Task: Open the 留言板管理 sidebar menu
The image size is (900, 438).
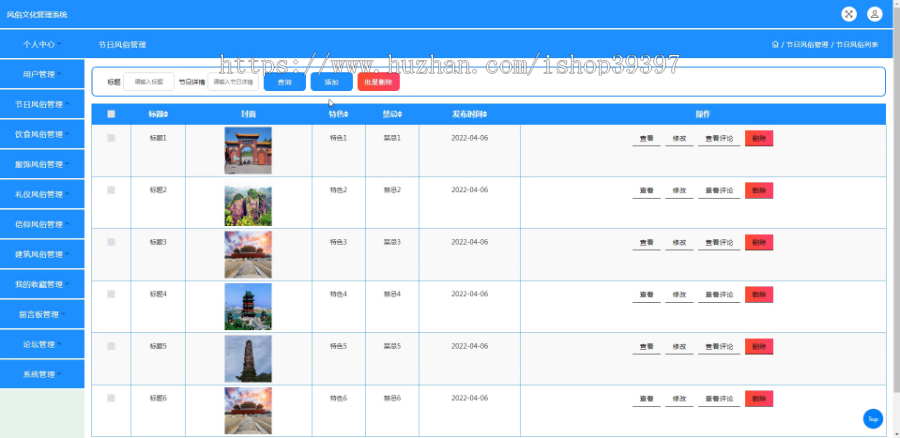Action: (x=42, y=315)
